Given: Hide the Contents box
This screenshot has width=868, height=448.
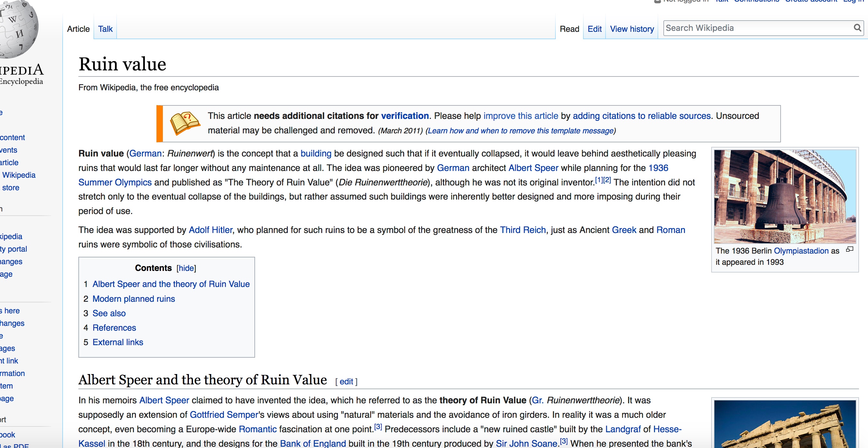Looking at the screenshot, I should (x=186, y=268).
